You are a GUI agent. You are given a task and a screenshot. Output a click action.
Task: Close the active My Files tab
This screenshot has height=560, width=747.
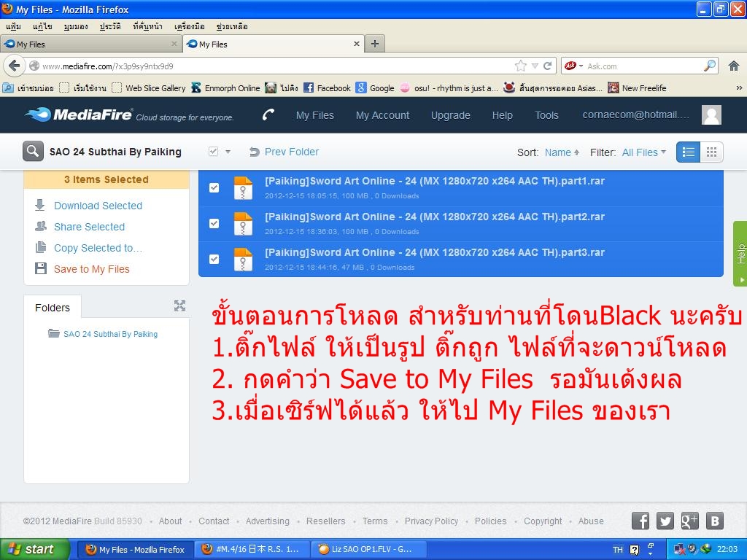point(356,44)
